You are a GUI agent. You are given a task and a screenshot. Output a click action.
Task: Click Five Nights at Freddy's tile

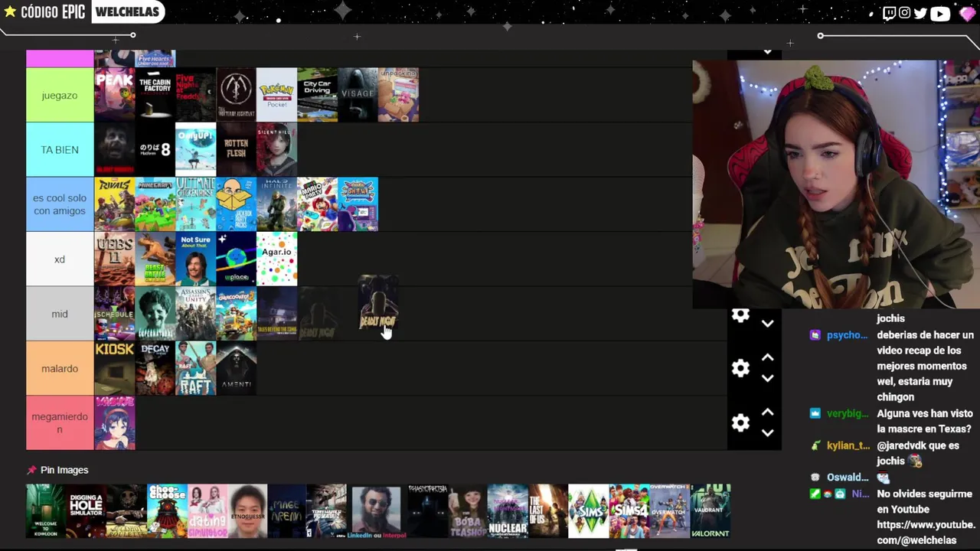coord(196,95)
